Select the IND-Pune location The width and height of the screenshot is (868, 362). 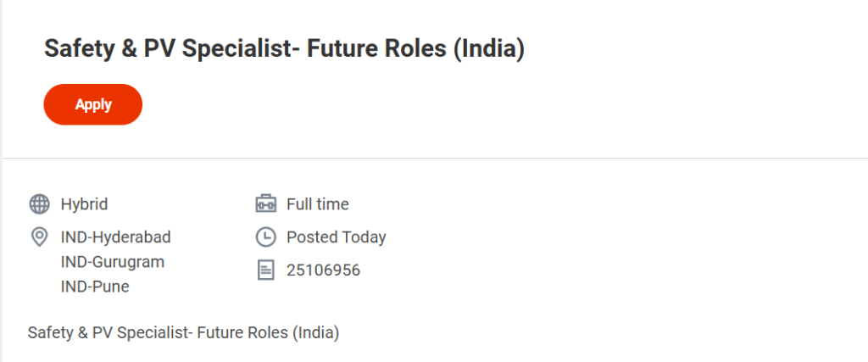[x=95, y=287]
